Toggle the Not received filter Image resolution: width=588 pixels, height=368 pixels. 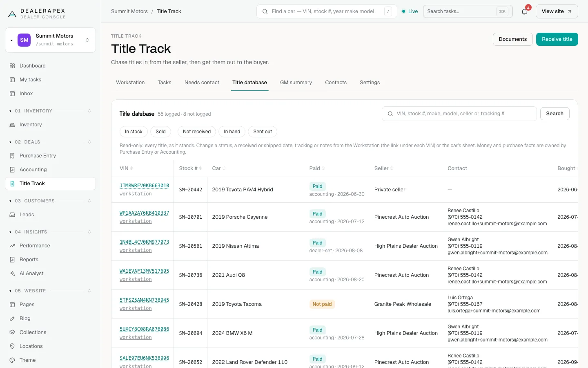point(197,132)
